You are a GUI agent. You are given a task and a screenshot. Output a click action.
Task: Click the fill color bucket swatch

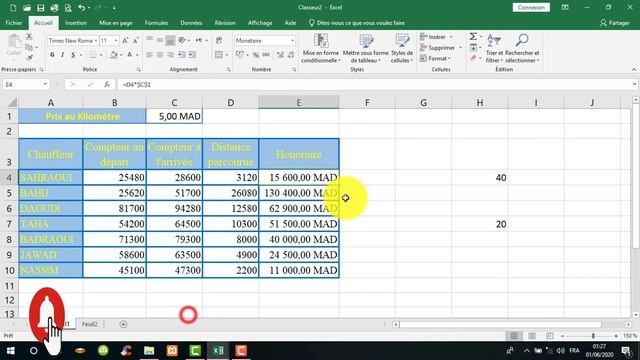click(x=114, y=55)
